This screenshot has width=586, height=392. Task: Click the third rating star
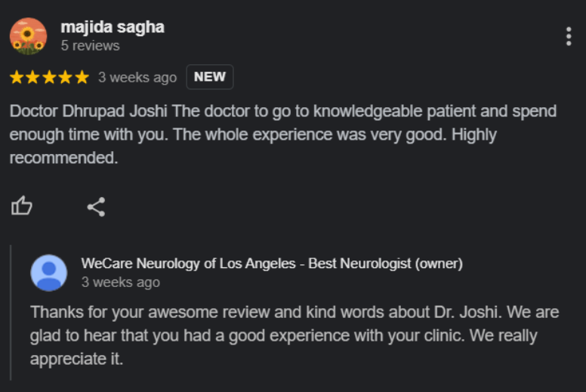[49, 77]
